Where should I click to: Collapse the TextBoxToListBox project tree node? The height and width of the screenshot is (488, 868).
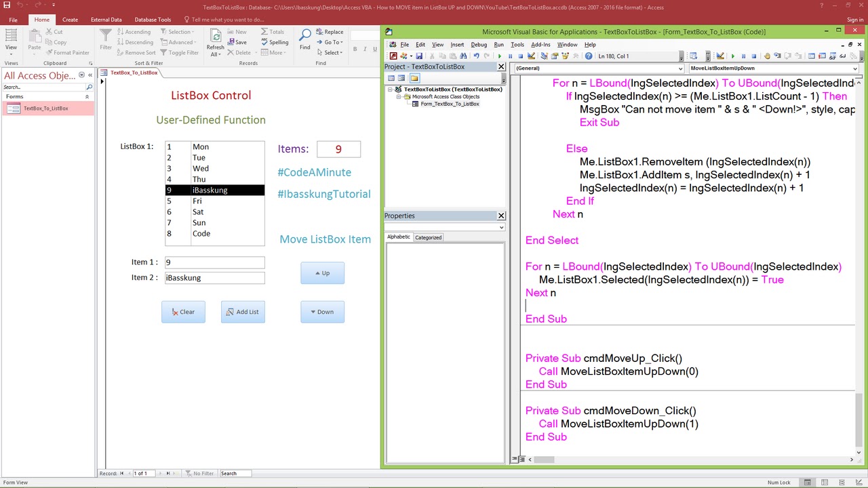(390, 89)
